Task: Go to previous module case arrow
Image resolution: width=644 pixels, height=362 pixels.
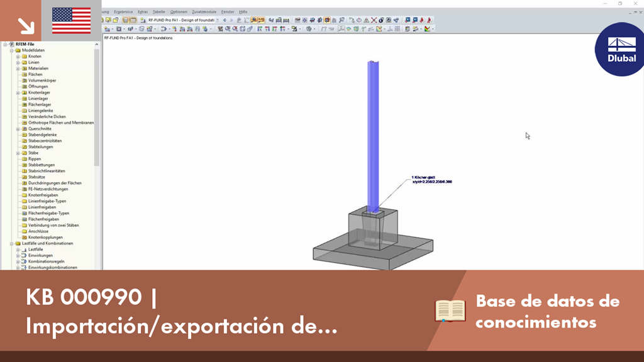Action: point(225,19)
